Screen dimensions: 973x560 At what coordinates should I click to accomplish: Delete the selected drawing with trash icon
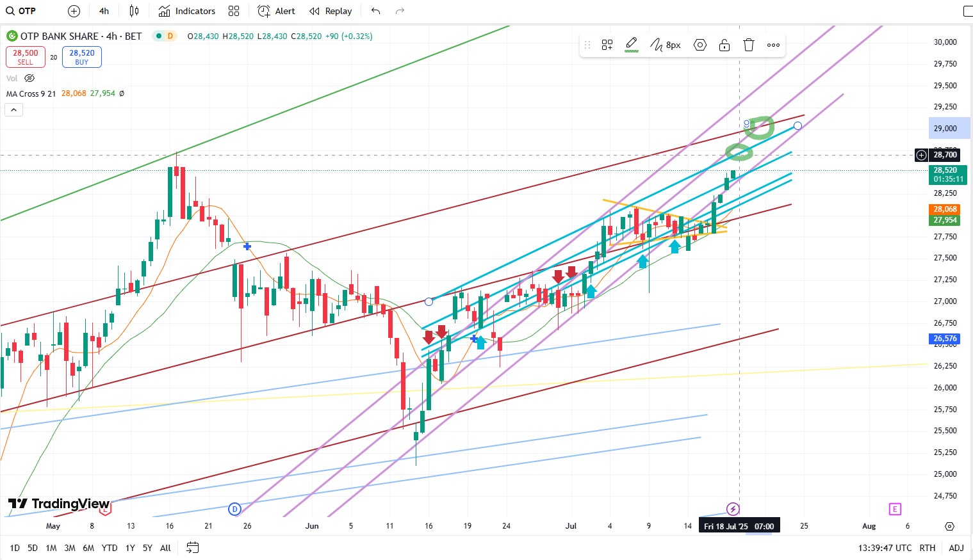(x=749, y=45)
